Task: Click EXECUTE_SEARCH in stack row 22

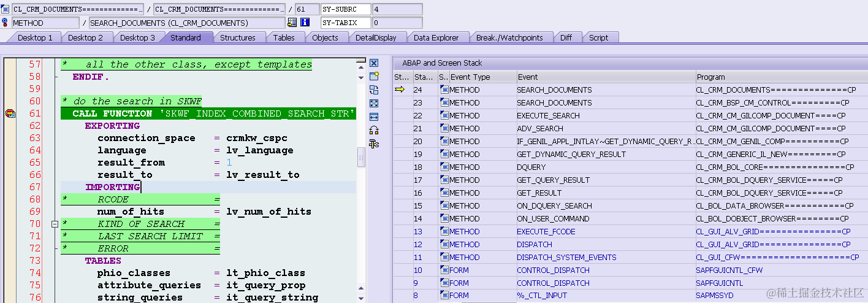Action: click(548, 115)
